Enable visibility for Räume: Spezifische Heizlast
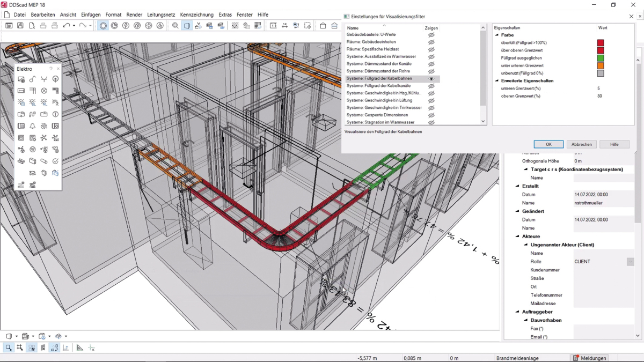Screen dimensions: 644x362 431,49
